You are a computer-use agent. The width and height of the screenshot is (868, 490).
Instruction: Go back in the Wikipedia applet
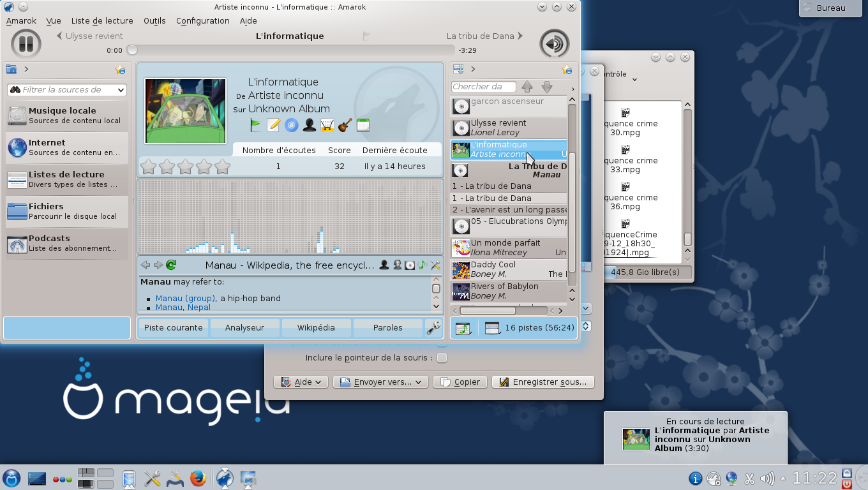click(x=146, y=265)
